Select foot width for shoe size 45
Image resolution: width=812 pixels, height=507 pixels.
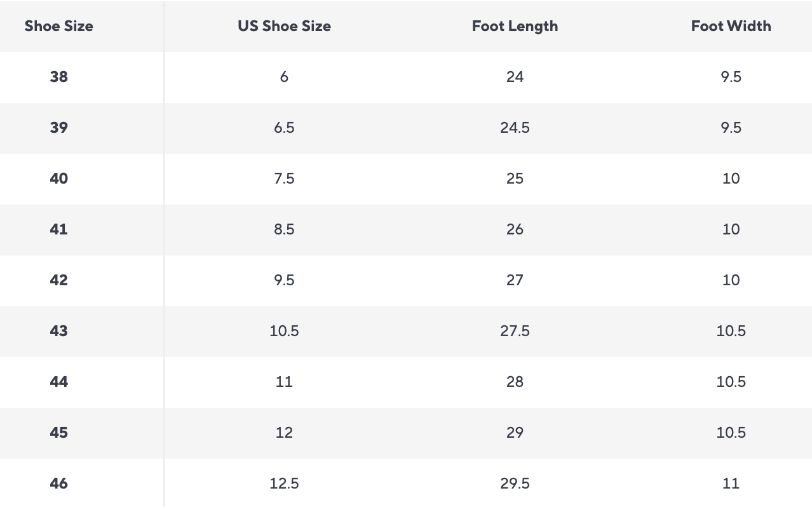pyautogui.click(x=731, y=433)
